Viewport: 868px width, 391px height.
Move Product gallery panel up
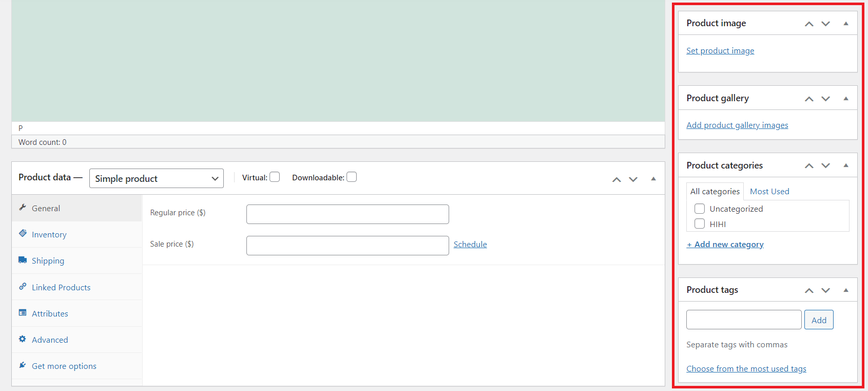coord(809,99)
